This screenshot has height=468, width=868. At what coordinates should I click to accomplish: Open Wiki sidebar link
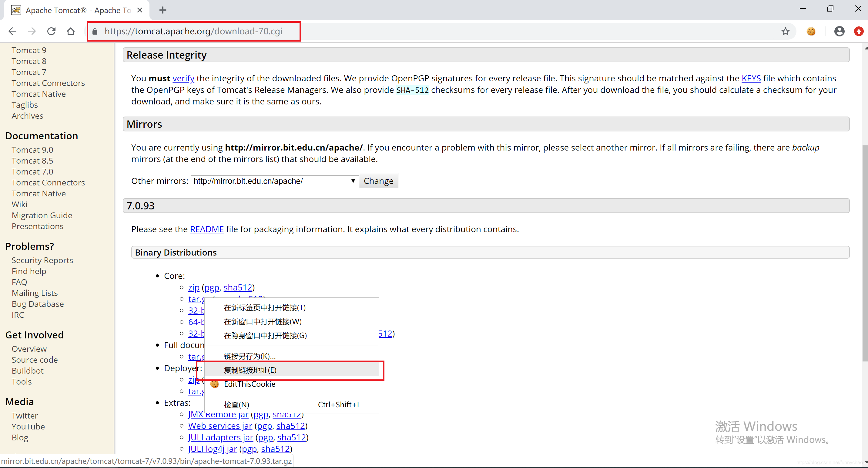click(x=19, y=205)
